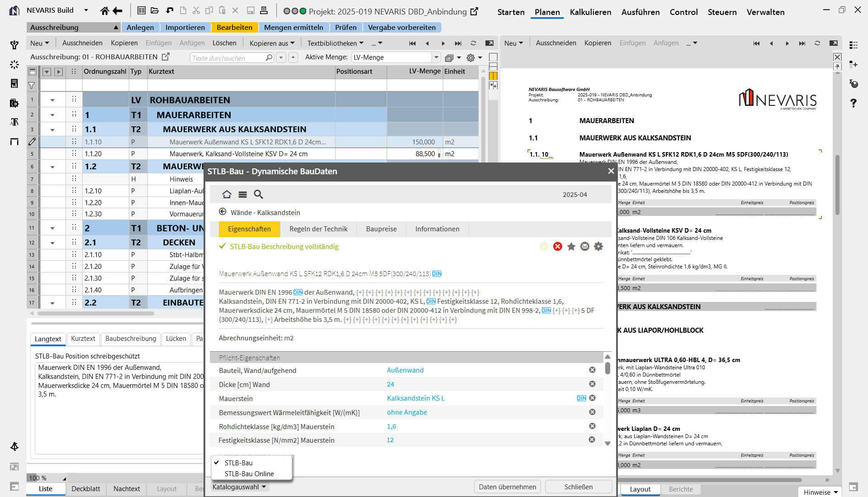Close the STLB-Bau Dynamische BauDaten dialog
The image size is (868, 497).
click(x=611, y=171)
